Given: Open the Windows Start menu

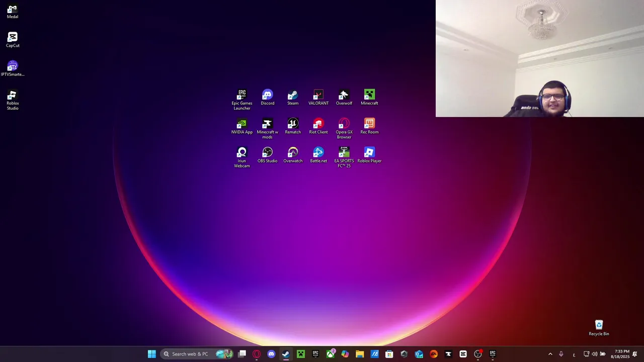Looking at the screenshot, I should click(151, 354).
